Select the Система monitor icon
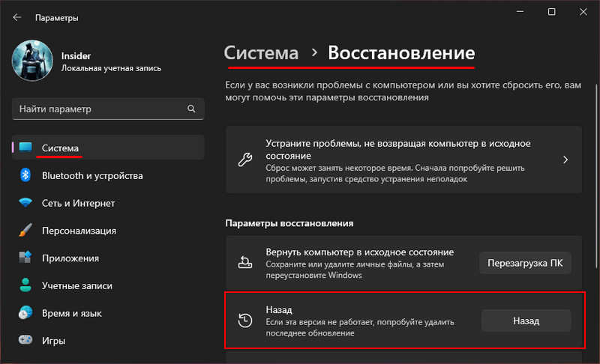 25,147
